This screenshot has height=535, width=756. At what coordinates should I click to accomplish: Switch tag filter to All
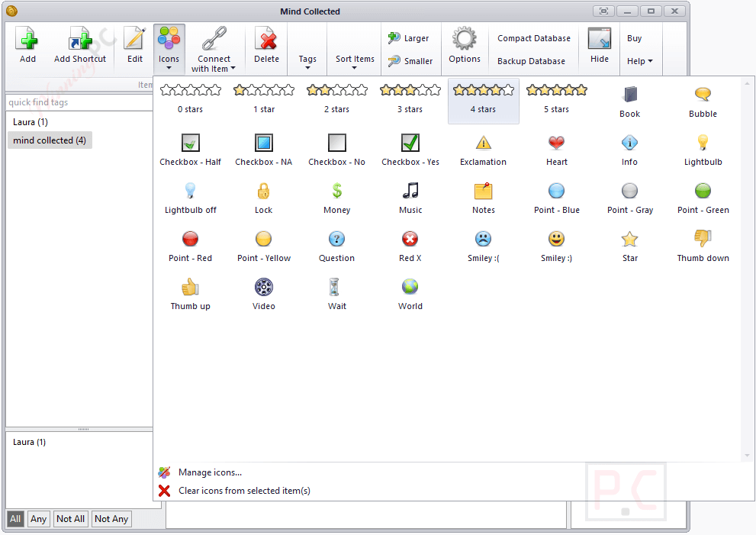click(x=15, y=519)
